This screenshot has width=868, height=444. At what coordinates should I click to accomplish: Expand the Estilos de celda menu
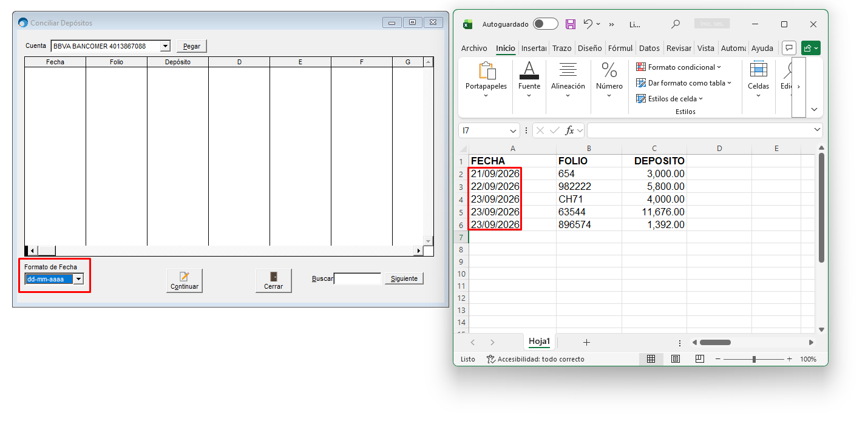(669, 99)
